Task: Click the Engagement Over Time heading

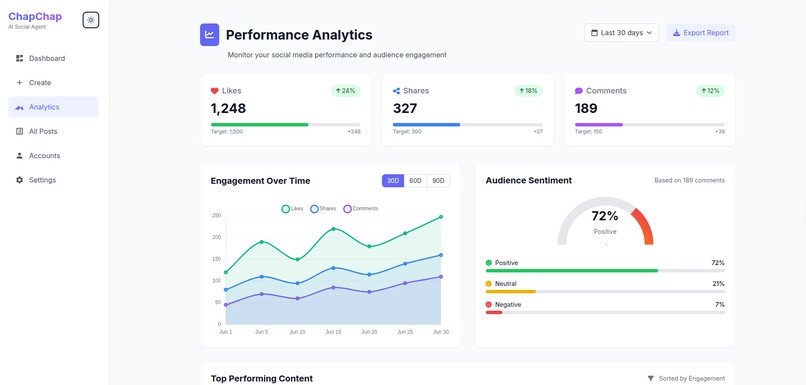Action: coord(261,181)
